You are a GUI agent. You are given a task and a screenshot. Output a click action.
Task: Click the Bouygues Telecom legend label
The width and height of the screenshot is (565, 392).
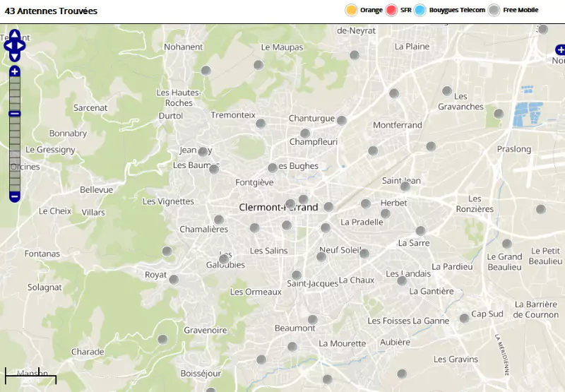[457, 10]
